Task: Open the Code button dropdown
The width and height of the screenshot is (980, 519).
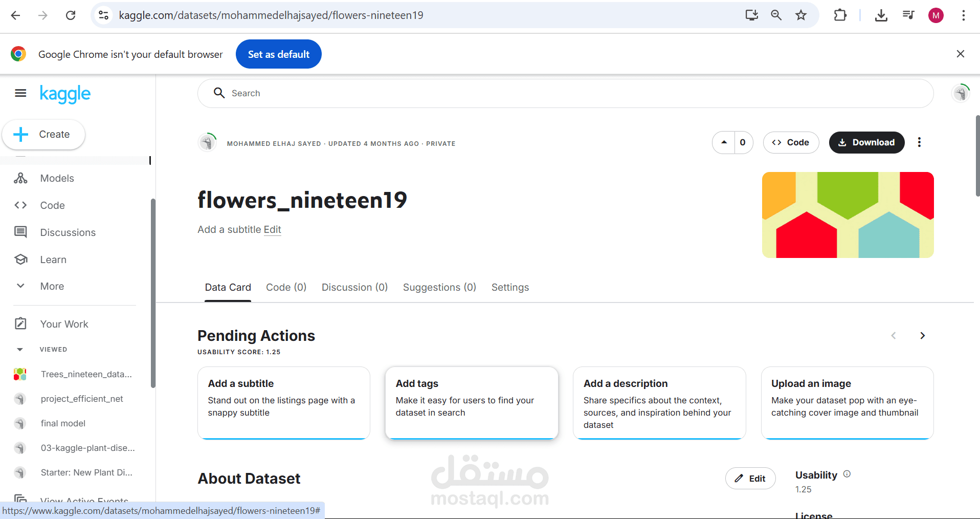Action: pyautogui.click(x=791, y=142)
